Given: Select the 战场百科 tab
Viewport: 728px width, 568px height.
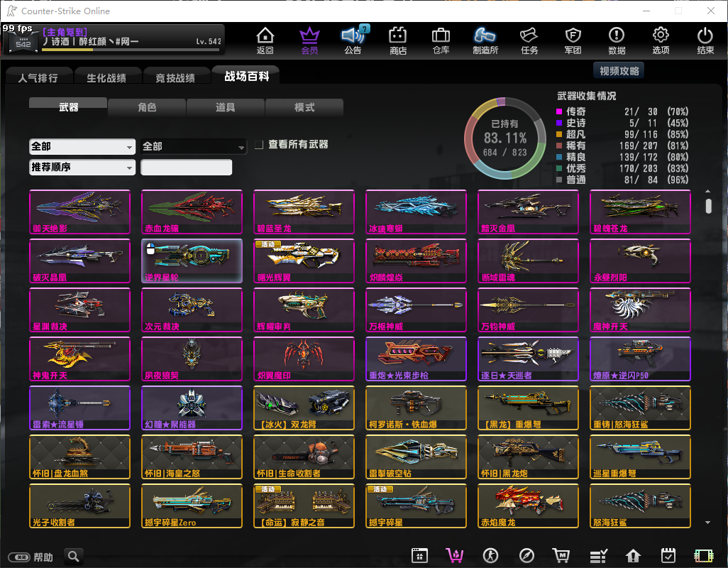Looking at the screenshot, I should (246, 76).
